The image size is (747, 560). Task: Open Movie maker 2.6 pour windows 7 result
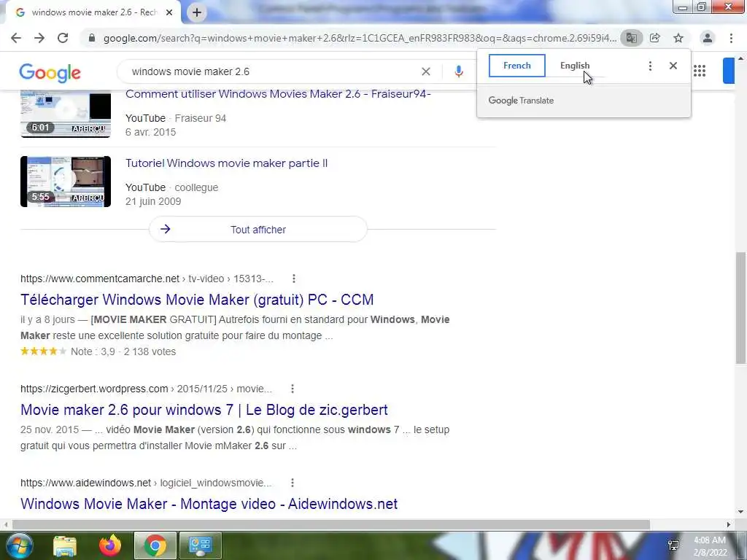click(x=204, y=410)
